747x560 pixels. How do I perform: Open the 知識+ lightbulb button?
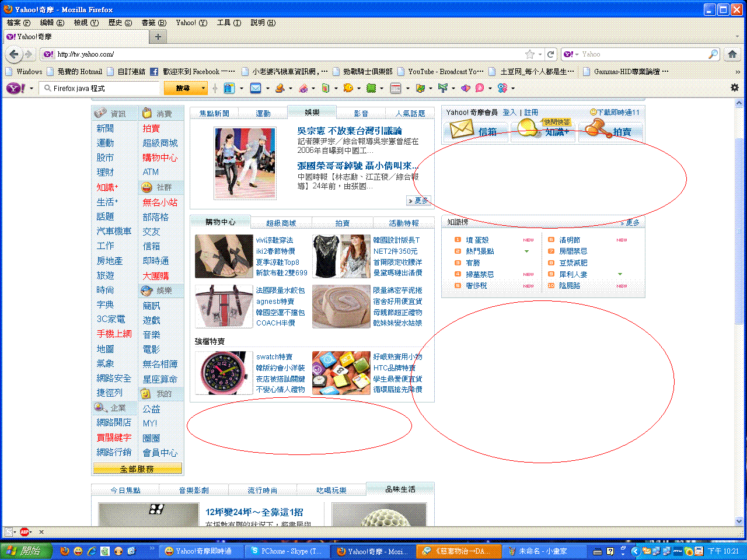544,130
